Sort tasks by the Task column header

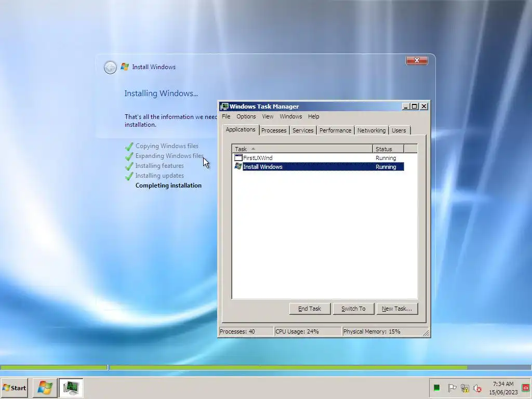pos(302,149)
